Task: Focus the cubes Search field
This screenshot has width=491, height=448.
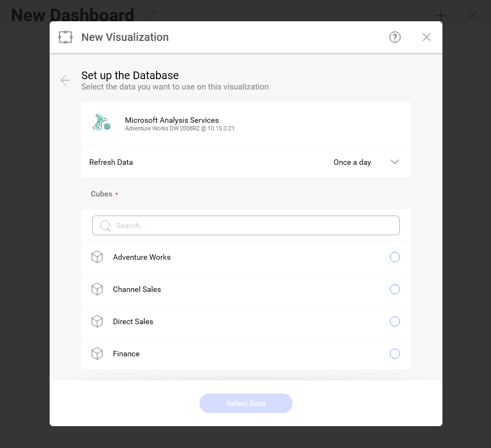Action: [246, 225]
